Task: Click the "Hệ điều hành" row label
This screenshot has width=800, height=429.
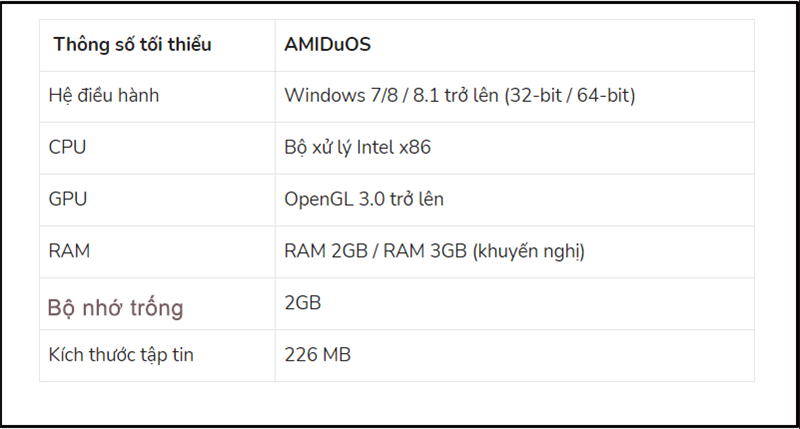Action: [x=104, y=96]
